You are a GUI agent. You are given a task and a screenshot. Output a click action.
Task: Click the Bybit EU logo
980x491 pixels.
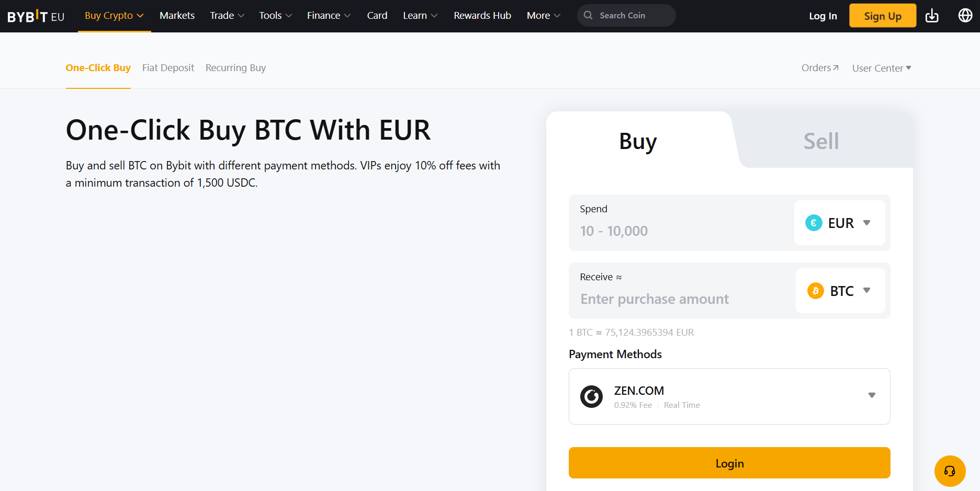coord(36,16)
